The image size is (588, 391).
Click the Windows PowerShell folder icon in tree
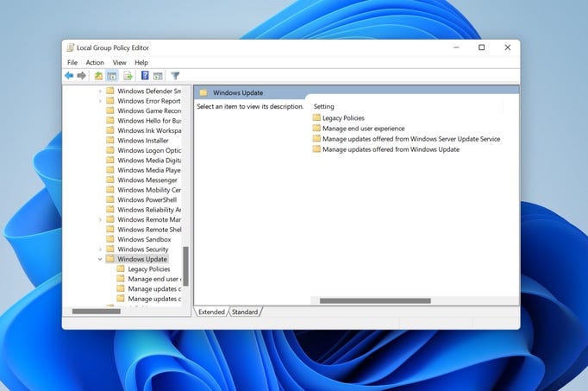[110, 199]
